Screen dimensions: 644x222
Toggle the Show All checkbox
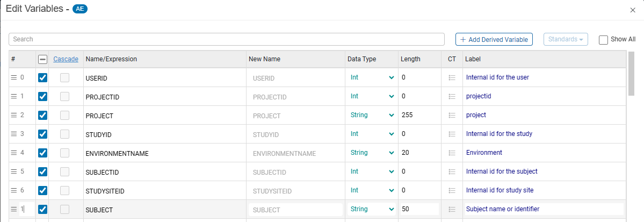pos(603,39)
